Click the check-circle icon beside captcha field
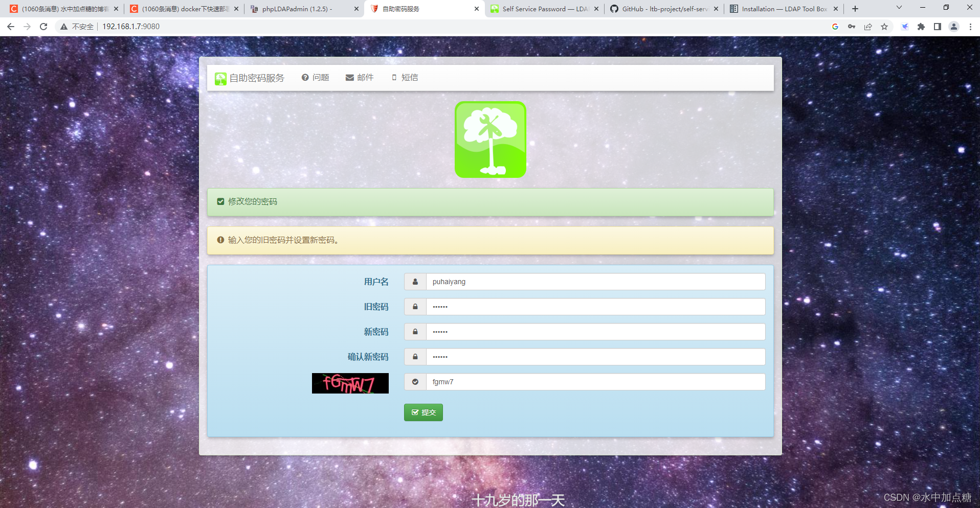This screenshot has height=508, width=980. click(415, 382)
